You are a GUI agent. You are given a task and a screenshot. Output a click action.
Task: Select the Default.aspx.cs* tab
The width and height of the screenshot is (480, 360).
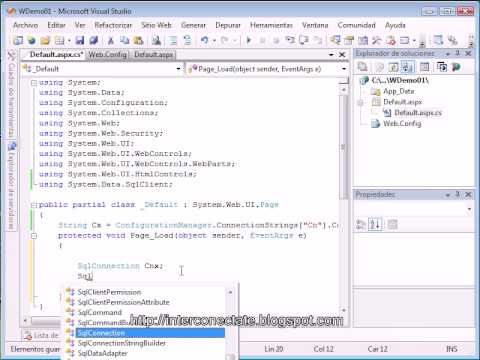coord(56,54)
